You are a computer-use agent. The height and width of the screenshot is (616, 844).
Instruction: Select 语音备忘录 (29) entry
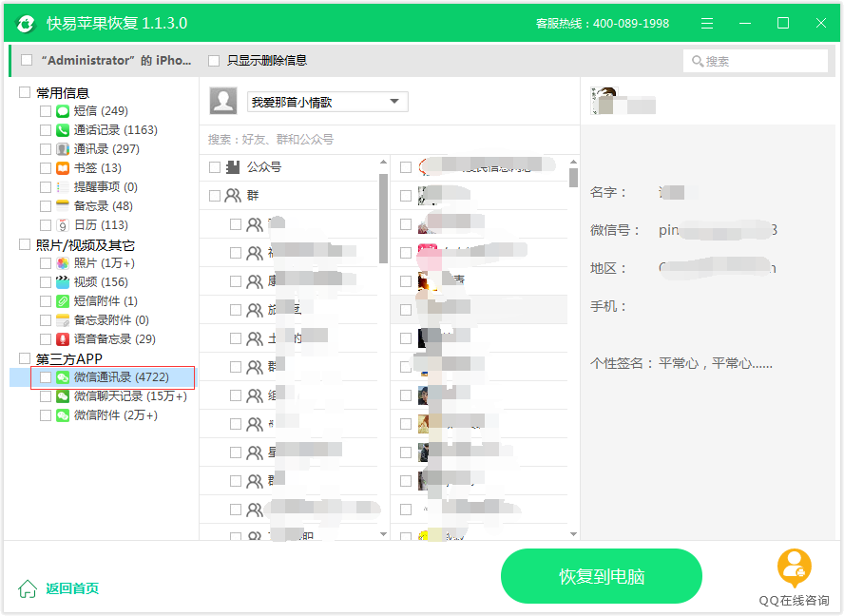[x=115, y=339]
